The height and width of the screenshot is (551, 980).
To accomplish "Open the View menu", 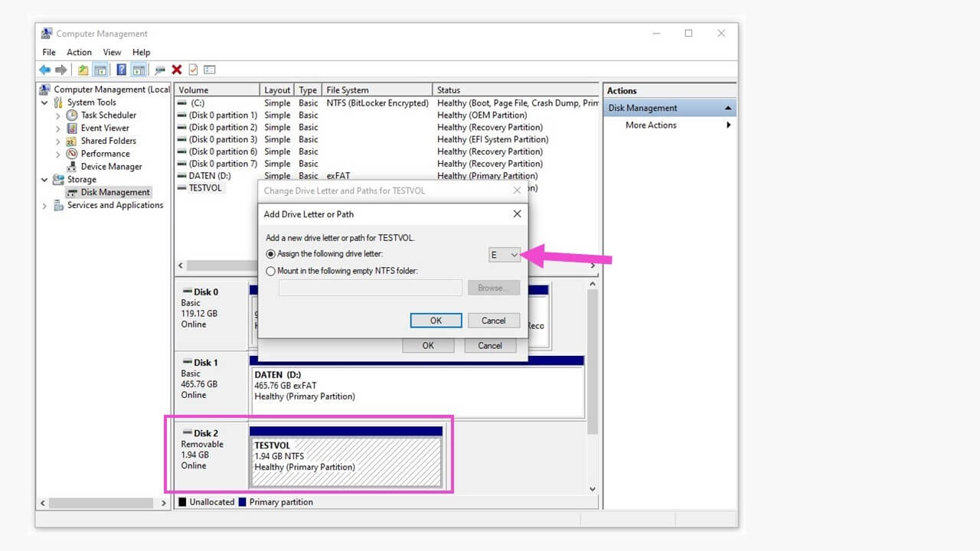I will coord(112,52).
